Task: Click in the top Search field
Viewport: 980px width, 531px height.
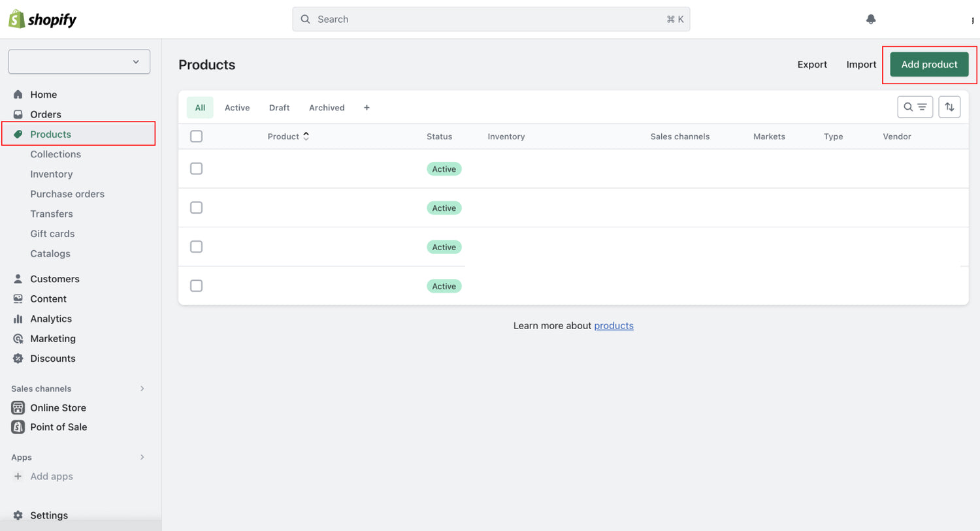Action: (x=490, y=20)
